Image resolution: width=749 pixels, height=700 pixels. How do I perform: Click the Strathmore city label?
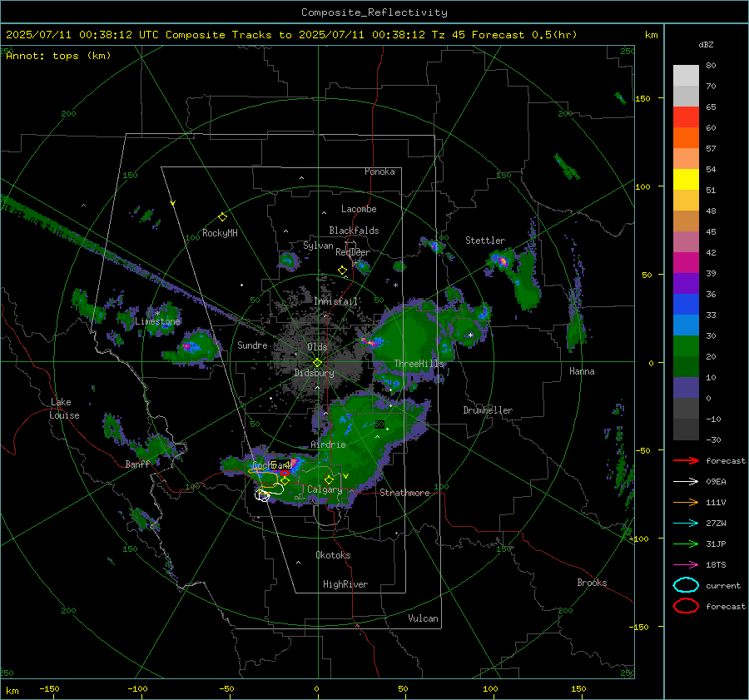pos(404,493)
